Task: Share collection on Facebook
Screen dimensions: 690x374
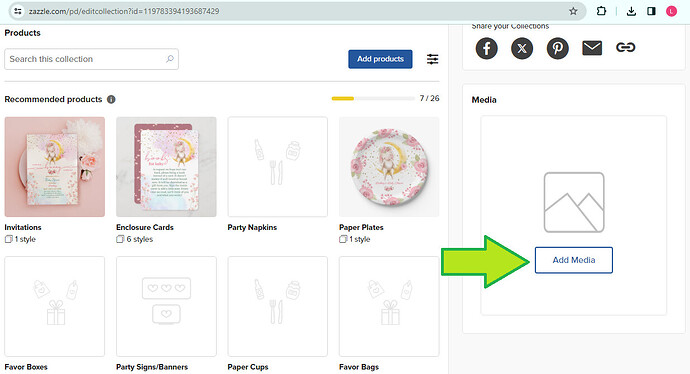Action: (x=486, y=48)
